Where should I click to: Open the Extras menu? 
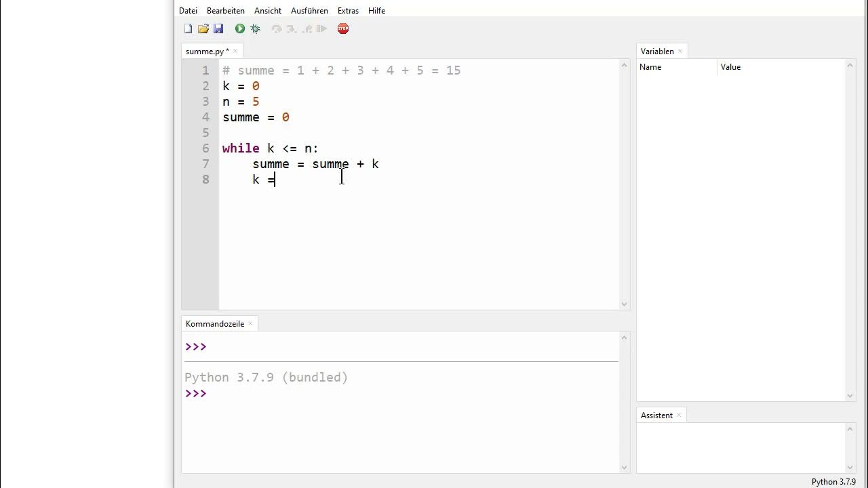pyautogui.click(x=348, y=11)
